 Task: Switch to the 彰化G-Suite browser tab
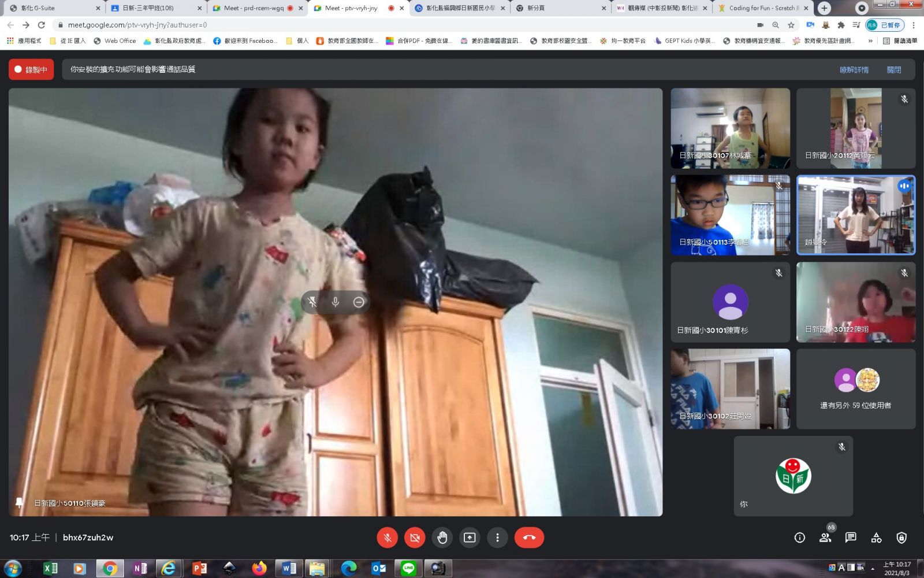54,8
